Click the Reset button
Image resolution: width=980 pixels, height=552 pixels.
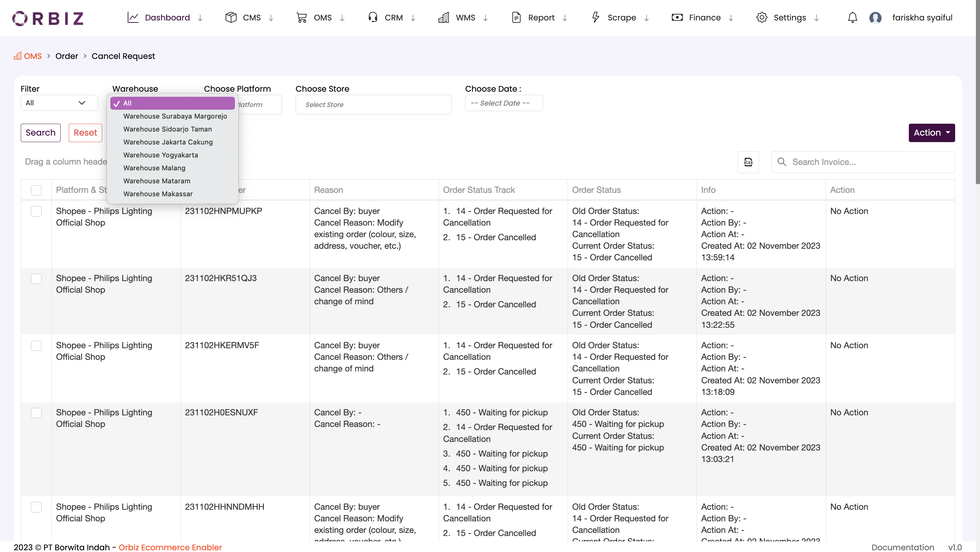tap(85, 133)
